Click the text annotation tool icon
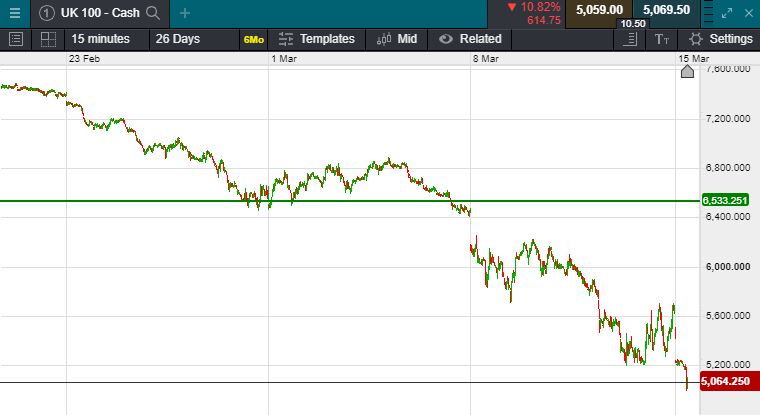Screen dimensions: 760x415 [662, 39]
